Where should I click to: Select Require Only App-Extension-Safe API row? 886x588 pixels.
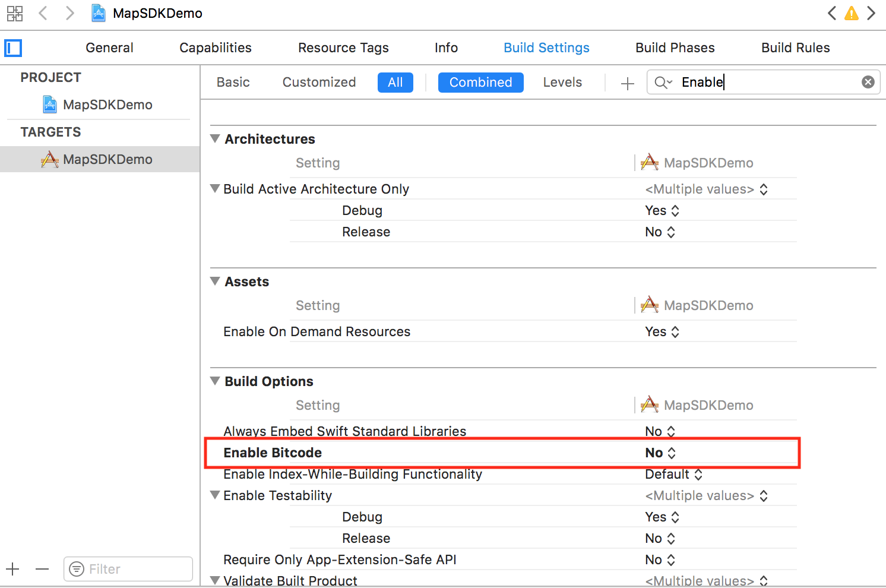(340, 559)
